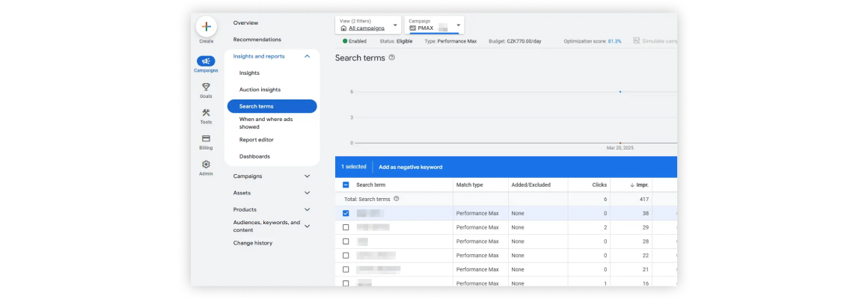Open When and where ads showed
868x299 pixels.
click(266, 123)
